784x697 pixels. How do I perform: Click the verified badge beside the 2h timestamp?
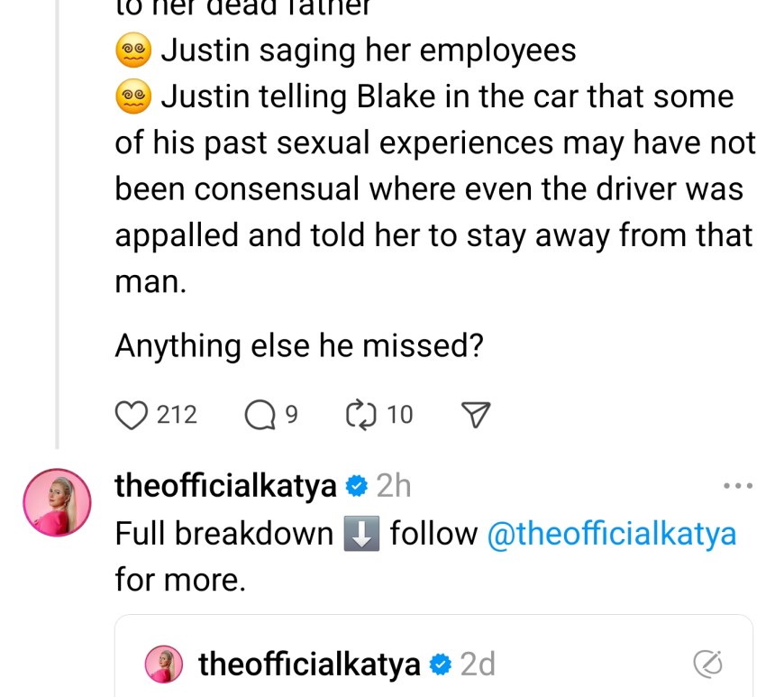pyautogui.click(x=356, y=487)
